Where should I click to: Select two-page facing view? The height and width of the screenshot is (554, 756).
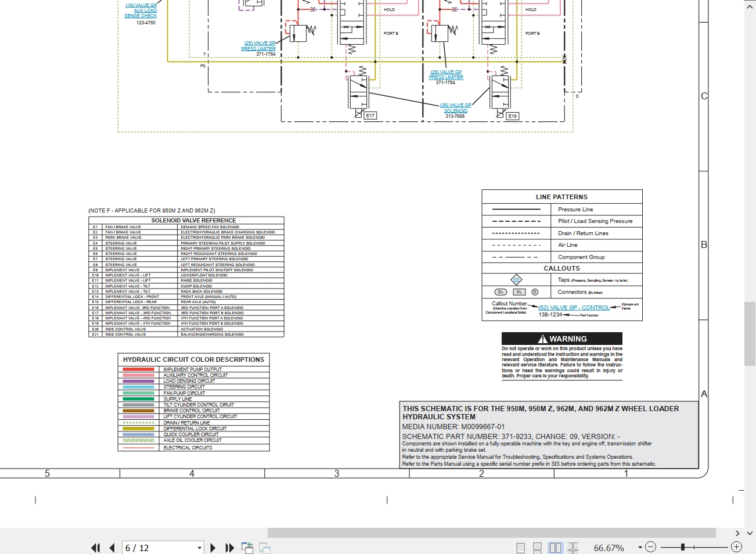pos(556,548)
